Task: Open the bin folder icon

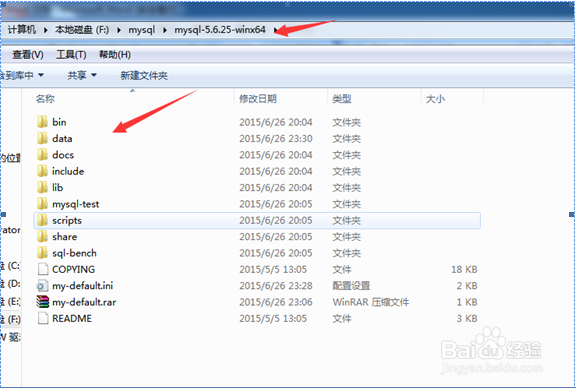Action: click(x=42, y=122)
